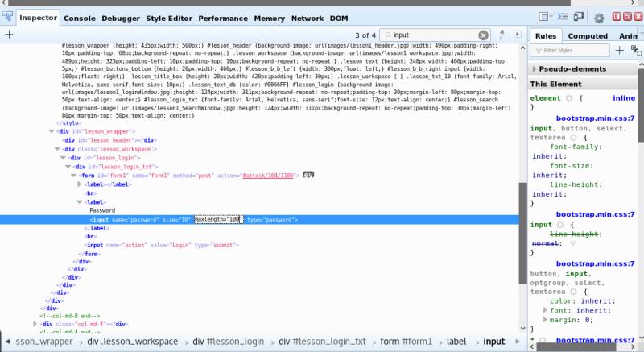Select the input breadcrumb

(x=493, y=342)
